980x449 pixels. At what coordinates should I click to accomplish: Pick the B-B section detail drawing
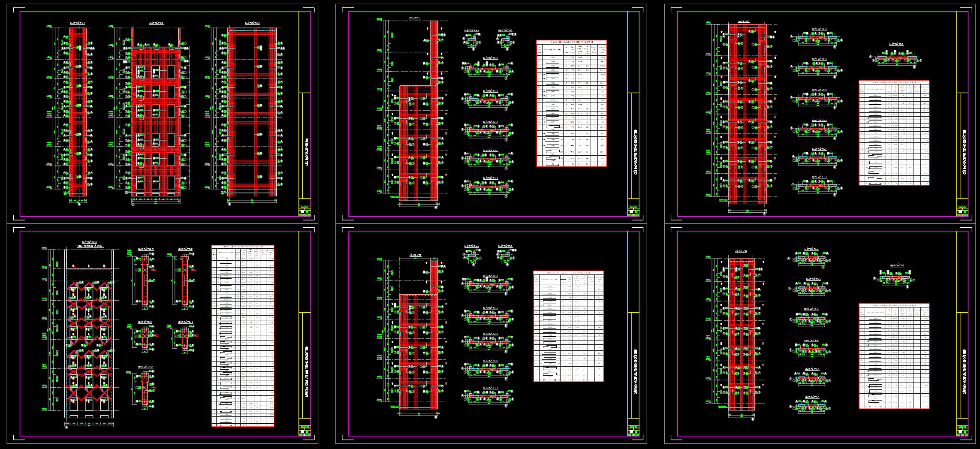(x=145, y=339)
